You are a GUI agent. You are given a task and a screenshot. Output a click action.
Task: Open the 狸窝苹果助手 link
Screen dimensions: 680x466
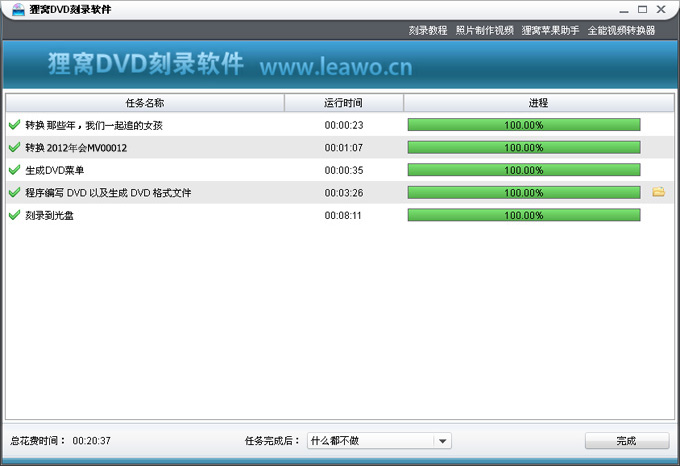[550, 30]
